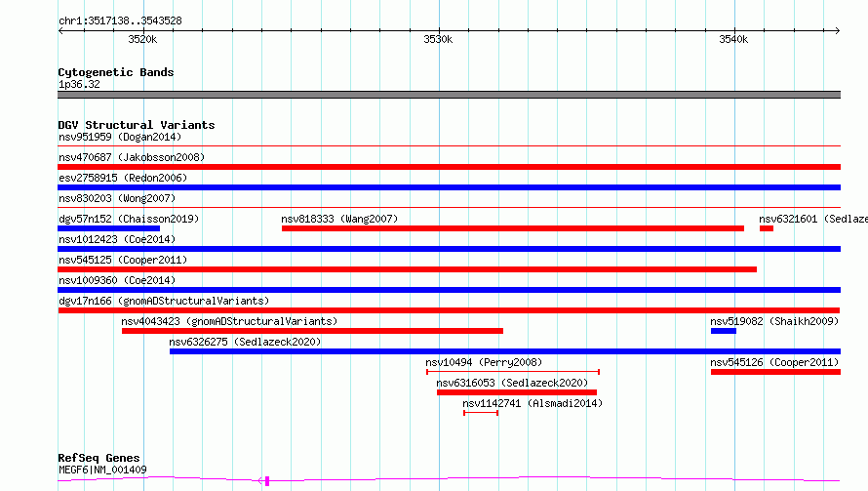Click the nsv818333 (Wang2007) label text
The height and width of the screenshot is (491, 868).
pos(339,219)
